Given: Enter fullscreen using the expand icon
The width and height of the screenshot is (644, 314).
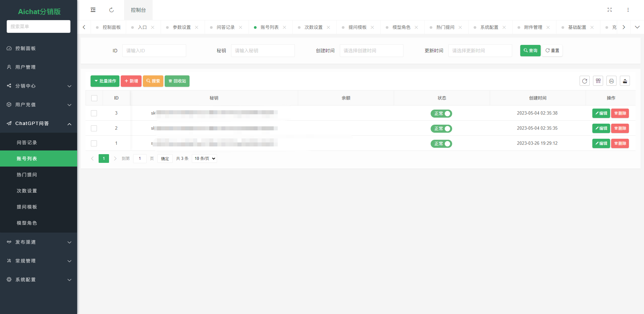Looking at the screenshot, I should pyautogui.click(x=610, y=10).
